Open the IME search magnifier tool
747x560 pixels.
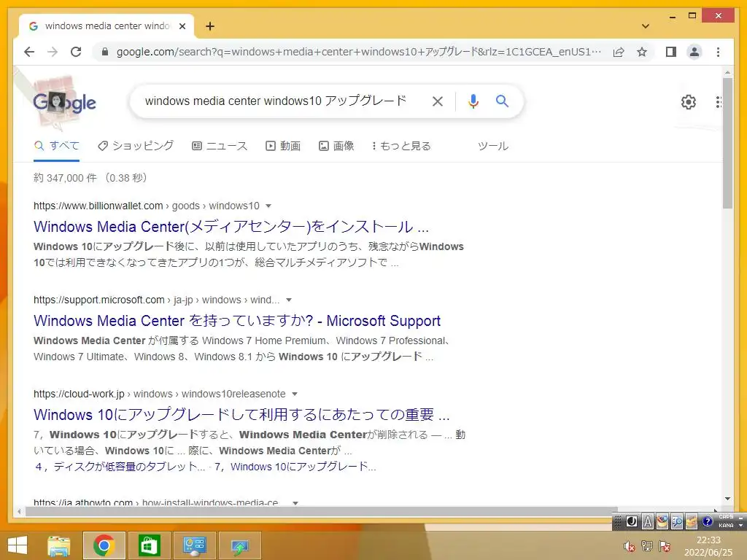[x=677, y=522]
